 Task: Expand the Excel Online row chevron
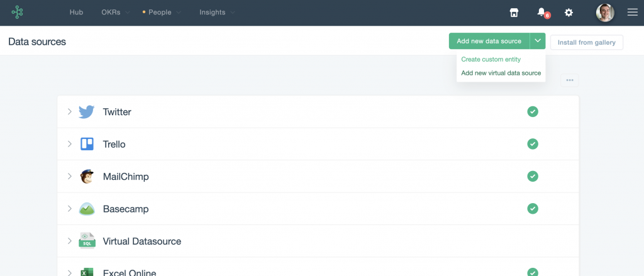[x=70, y=273]
